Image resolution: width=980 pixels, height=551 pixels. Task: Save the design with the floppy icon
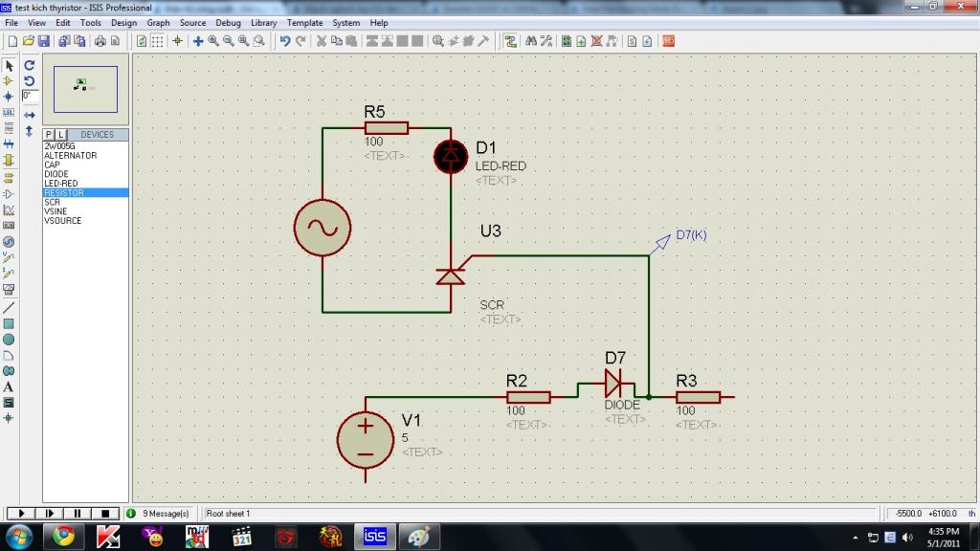pos(44,41)
